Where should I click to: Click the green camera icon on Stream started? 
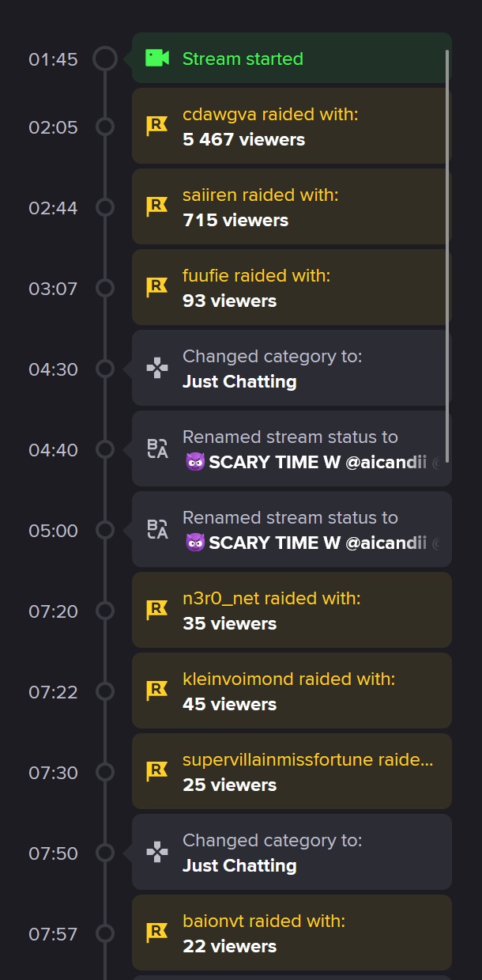[157, 58]
